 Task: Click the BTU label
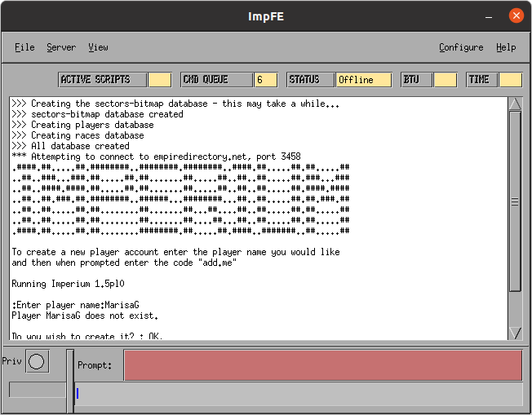point(417,80)
